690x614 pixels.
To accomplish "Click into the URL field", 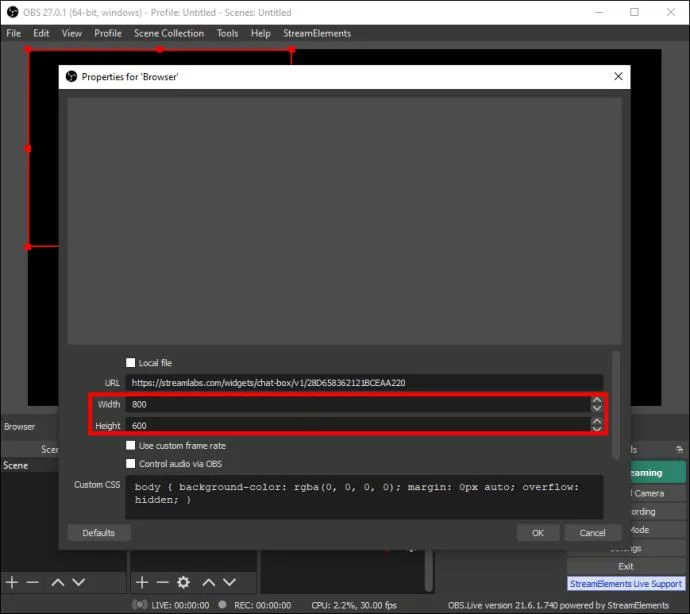I will point(364,382).
